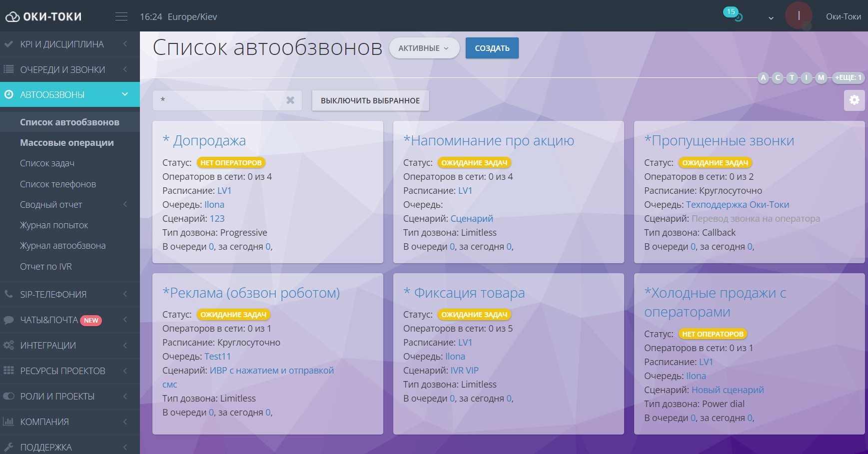Image resolution: width=868 pixels, height=454 pixels.
Task: Open the Ilona queue link in Допродажа card
Action: pos(214,204)
